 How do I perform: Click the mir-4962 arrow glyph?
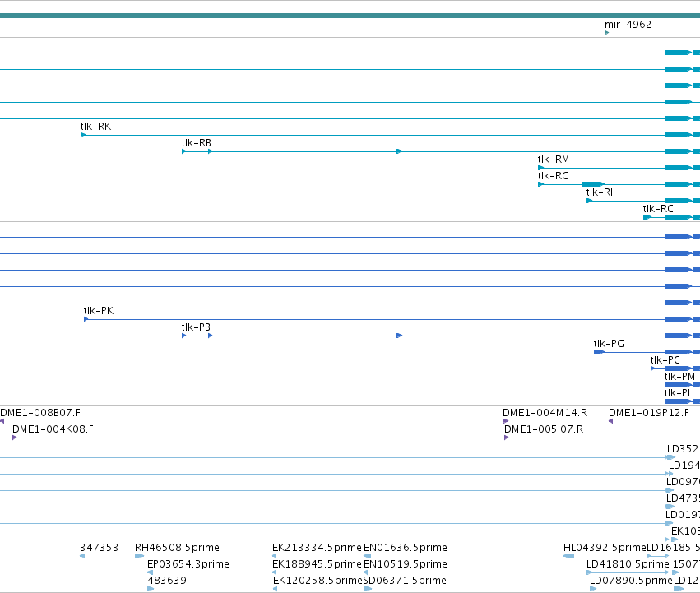point(607,33)
